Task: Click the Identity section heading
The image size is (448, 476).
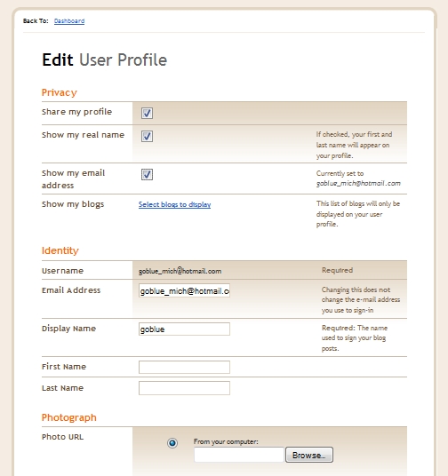Action: point(60,250)
